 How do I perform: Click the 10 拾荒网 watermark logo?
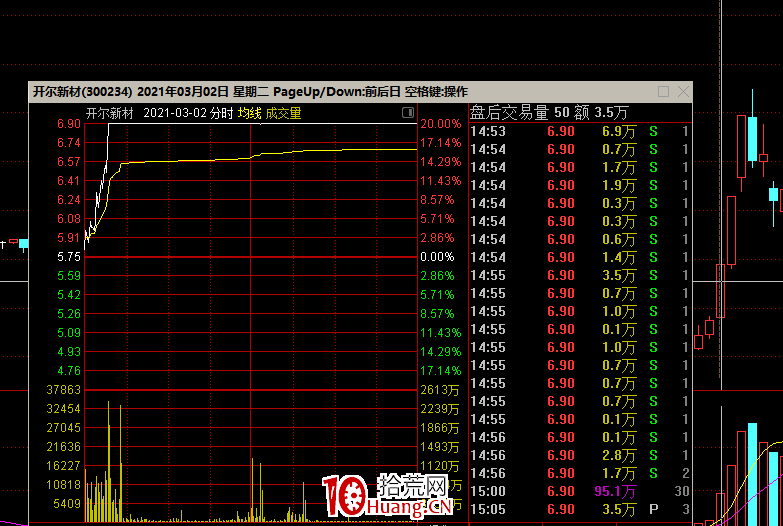(385, 496)
